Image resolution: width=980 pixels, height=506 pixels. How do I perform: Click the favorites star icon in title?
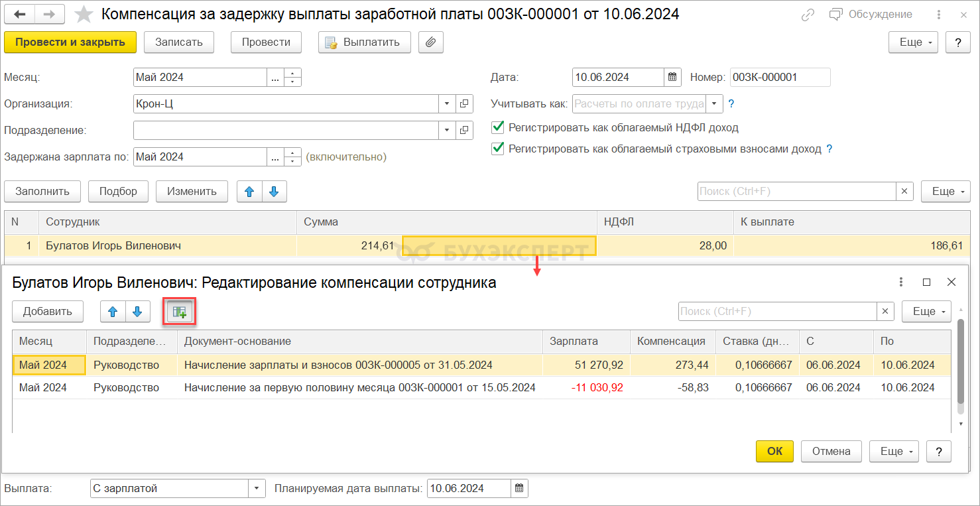[84, 15]
